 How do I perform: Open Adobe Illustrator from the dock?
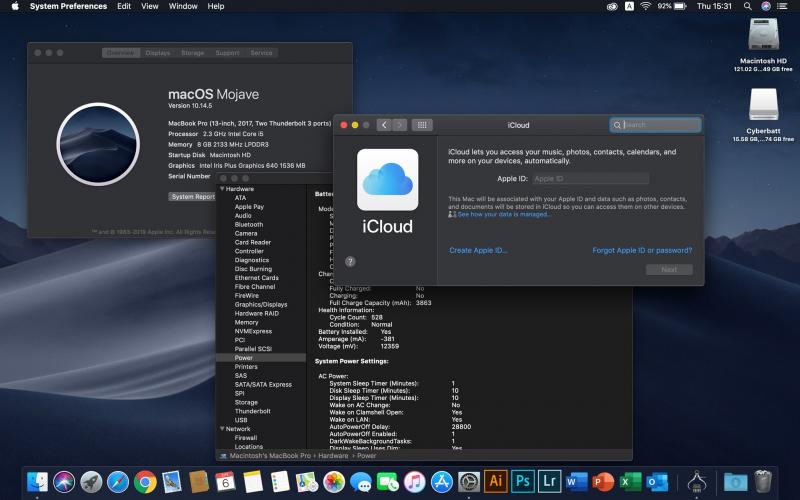click(495, 481)
